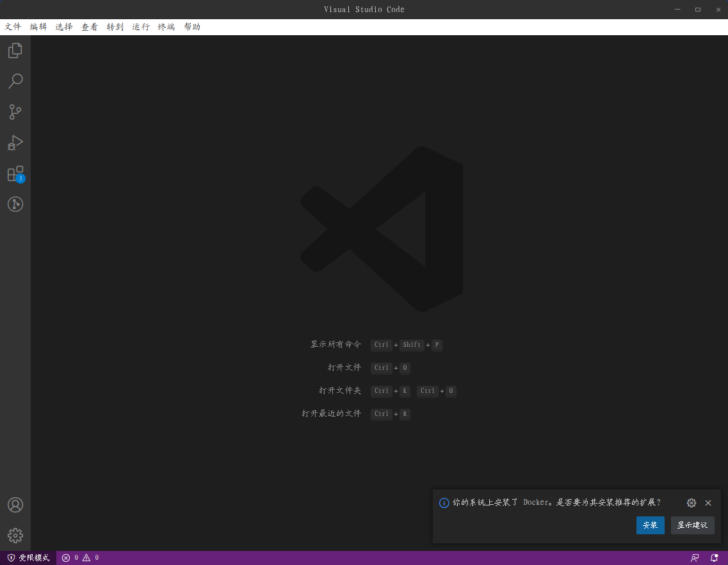Open the 文件 menu
Viewport: 728px width, 565px height.
coord(12,27)
